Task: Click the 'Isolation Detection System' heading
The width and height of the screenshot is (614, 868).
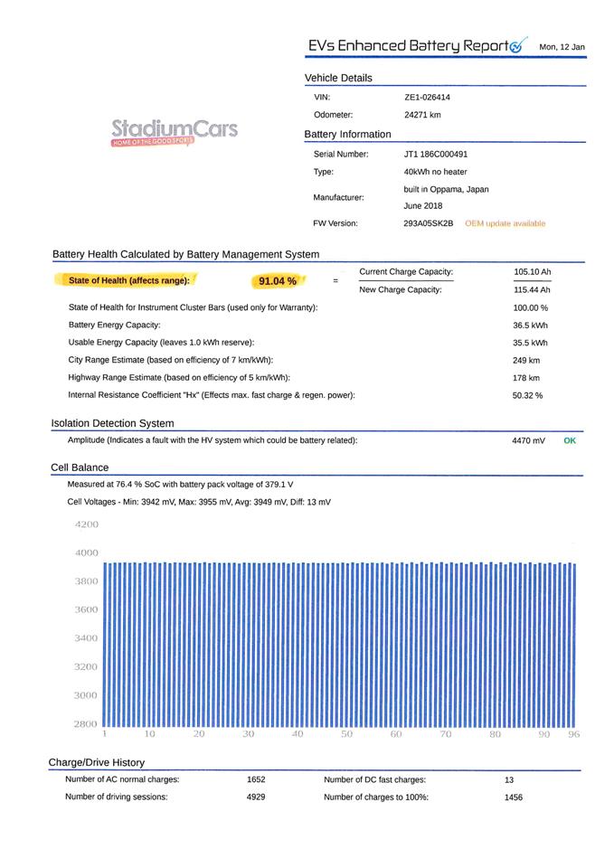Action: click(x=112, y=423)
